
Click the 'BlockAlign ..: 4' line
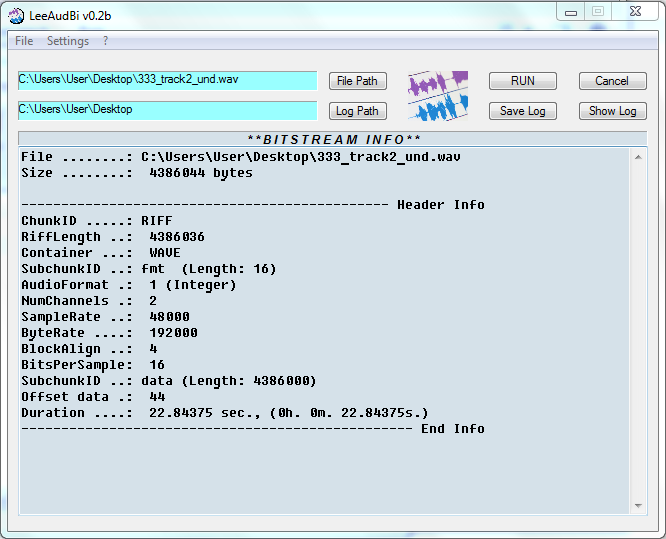pyautogui.click(x=89, y=349)
